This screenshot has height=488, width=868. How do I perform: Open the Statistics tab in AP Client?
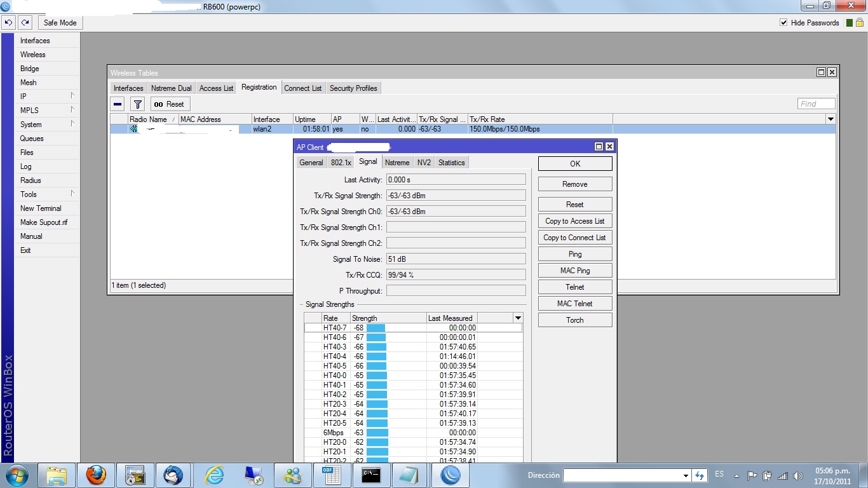coord(452,163)
